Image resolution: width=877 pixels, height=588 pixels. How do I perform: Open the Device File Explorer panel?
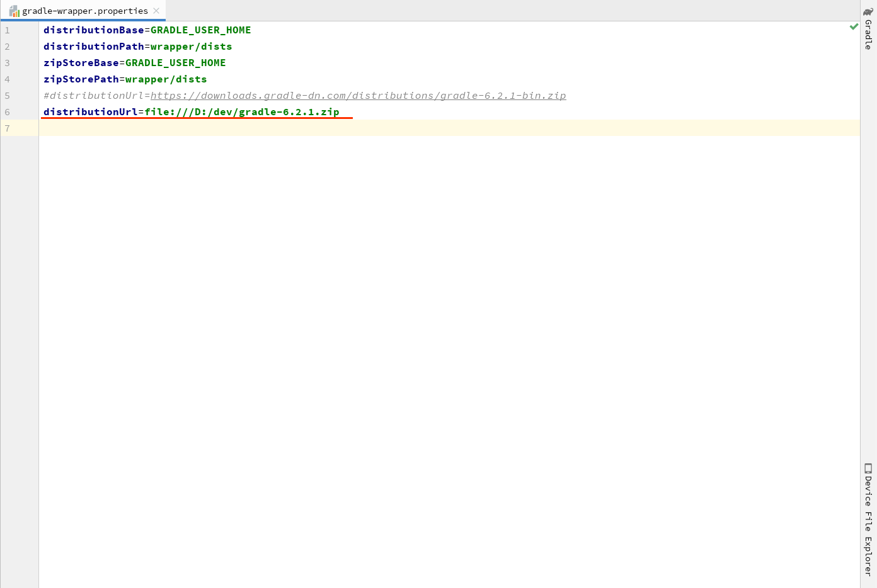[868, 520]
